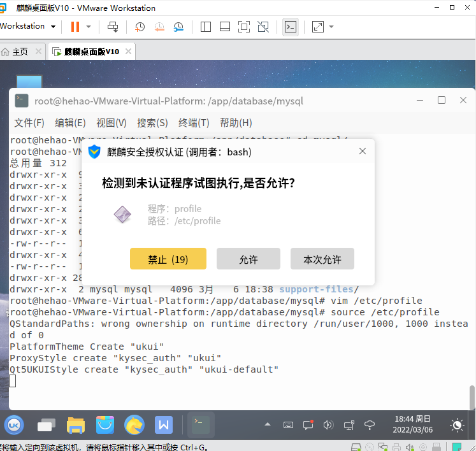Maximize the terminal window
Viewport: 476px width, 451px height.
442,100
